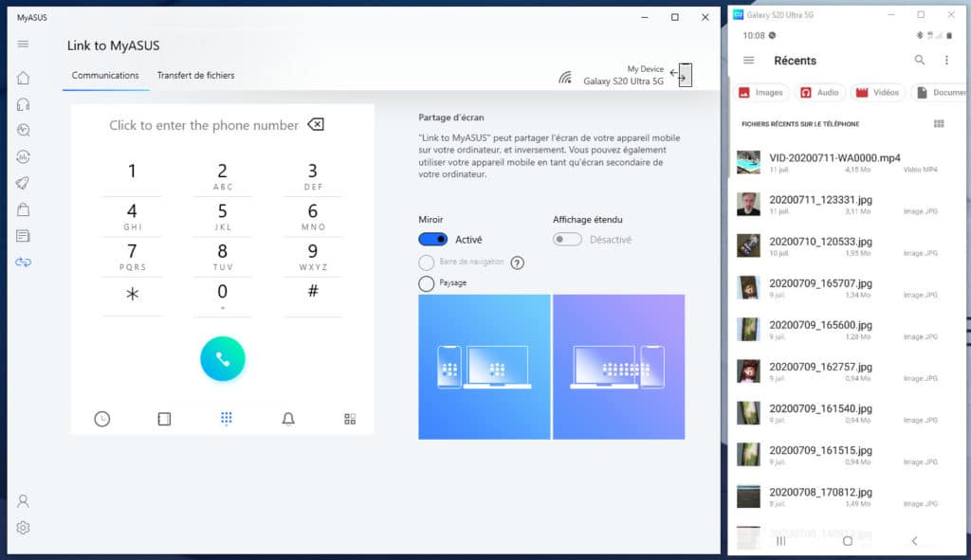This screenshot has height=560, width=971.
Task: Dial the 7 PQRS key
Action: tap(132, 258)
